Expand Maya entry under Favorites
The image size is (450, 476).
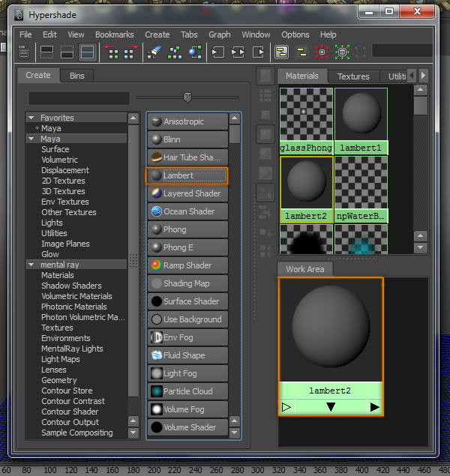(x=37, y=128)
